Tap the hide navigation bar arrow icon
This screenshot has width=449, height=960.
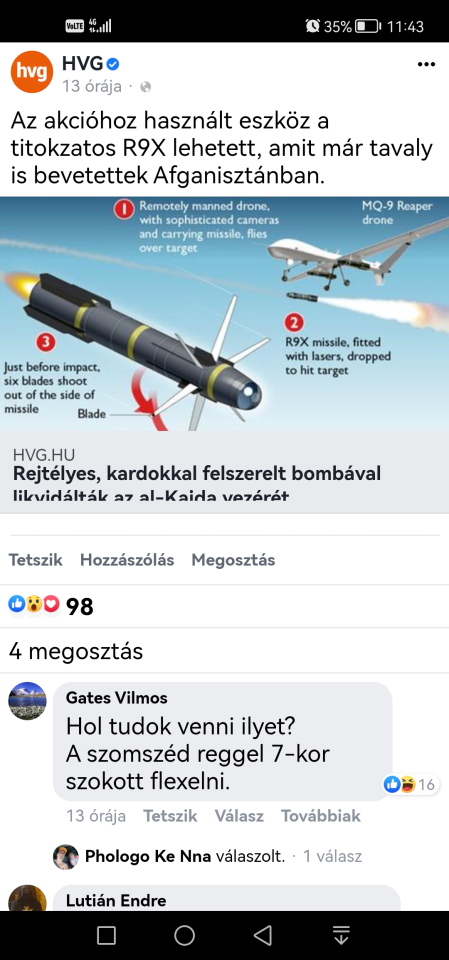(341, 935)
